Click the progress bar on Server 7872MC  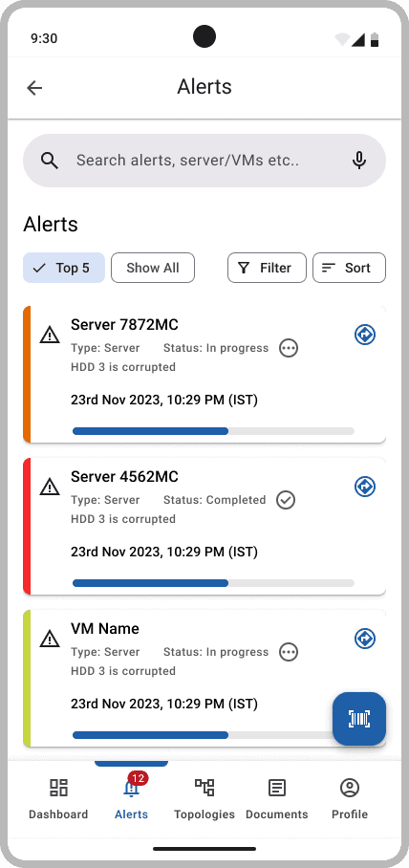coord(213,431)
